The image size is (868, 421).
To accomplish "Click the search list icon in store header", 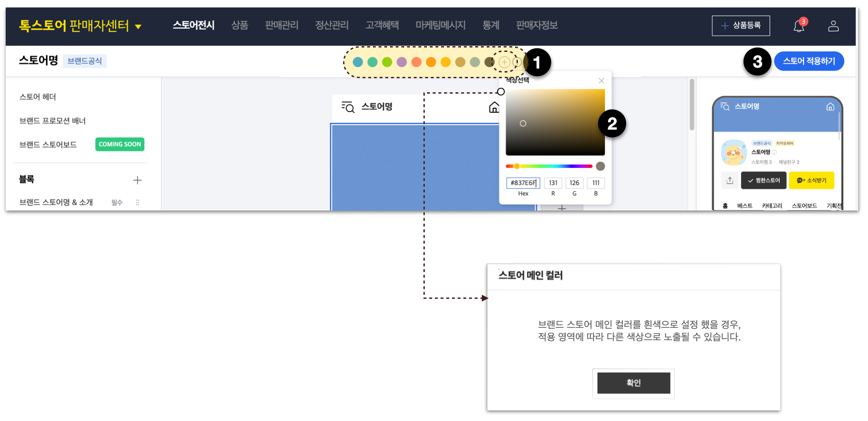I will pyautogui.click(x=348, y=107).
